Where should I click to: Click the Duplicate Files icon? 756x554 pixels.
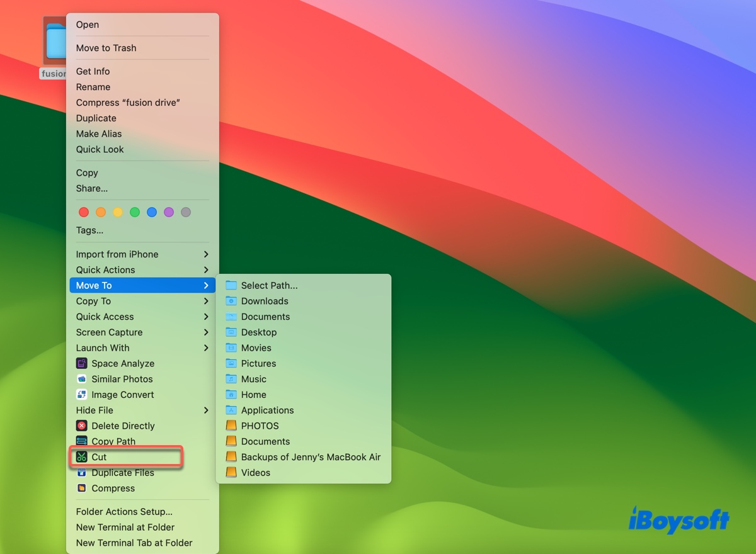pyautogui.click(x=81, y=473)
